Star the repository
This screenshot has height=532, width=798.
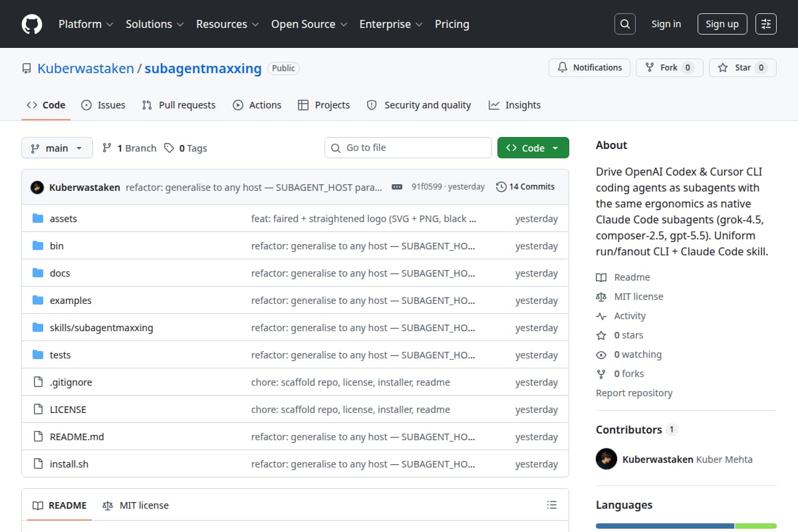point(743,68)
